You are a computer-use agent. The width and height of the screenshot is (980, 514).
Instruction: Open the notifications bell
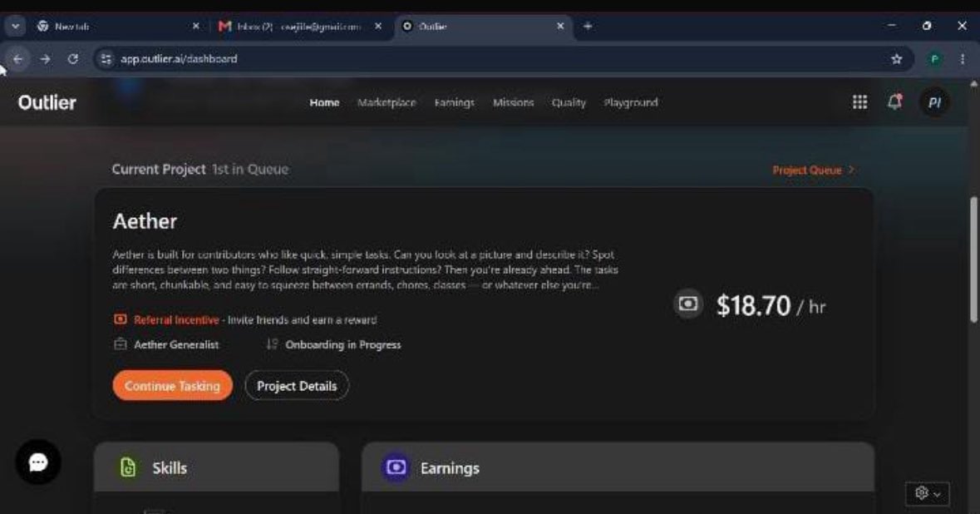coord(895,101)
